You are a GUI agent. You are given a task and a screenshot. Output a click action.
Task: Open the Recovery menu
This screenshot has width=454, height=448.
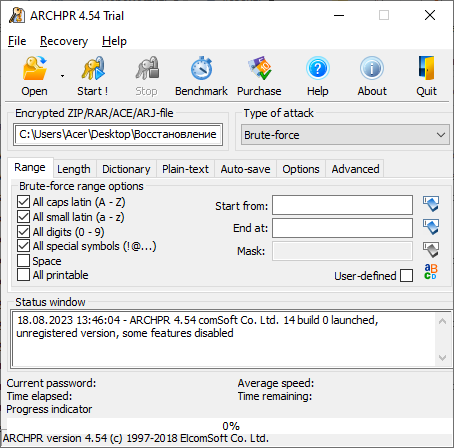coord(64,41)
